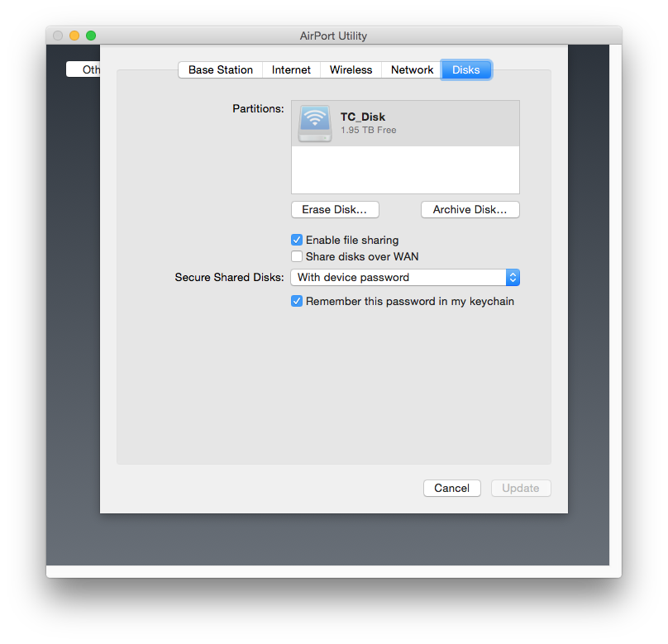The height and width of the screenshot is (644, 668).
Task: Select the TC_Disk partition name
Action: [x=363, y=117]
